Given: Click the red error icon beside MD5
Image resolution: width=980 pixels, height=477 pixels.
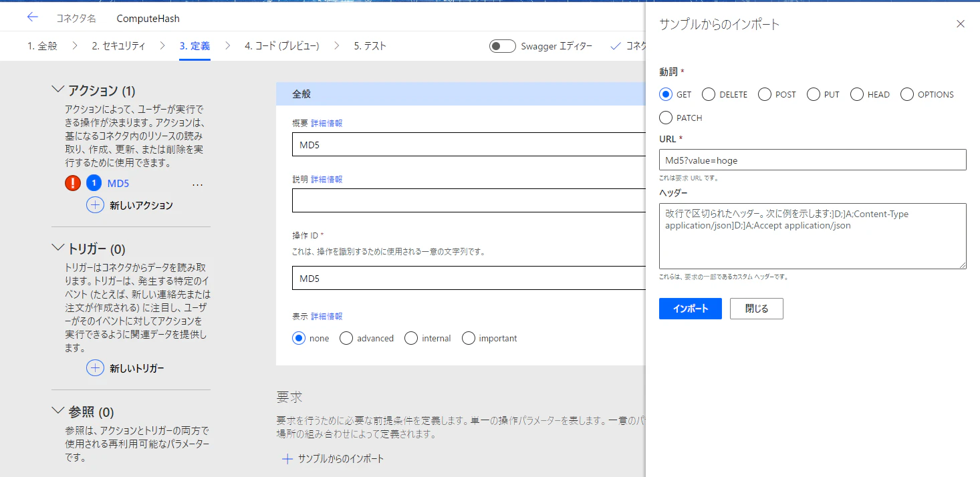Looking at the screenshot, I should tap(73, 183).
